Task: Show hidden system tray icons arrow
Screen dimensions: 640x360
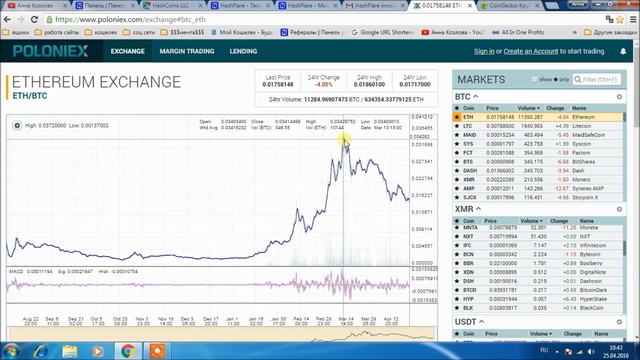Action: (557, 351)
